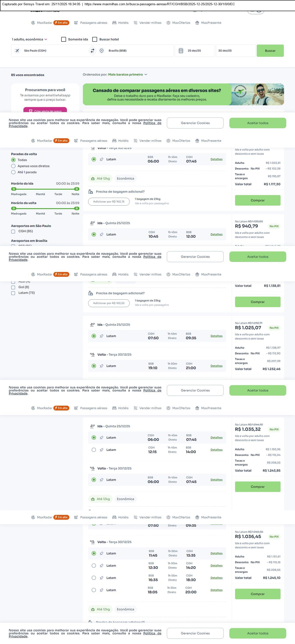Open the 1 adulto, econômica dropdown
Viewport: 295px width, 644px height.
[30, 40]
